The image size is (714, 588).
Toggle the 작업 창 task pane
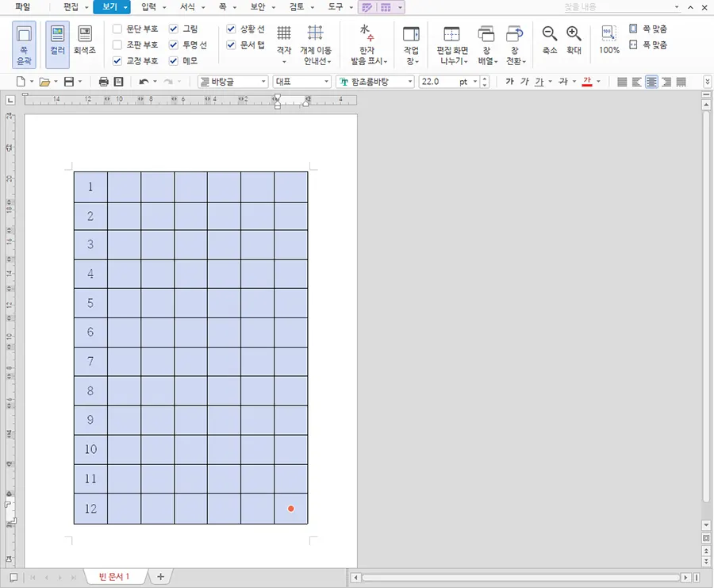(x=411, y=44)
